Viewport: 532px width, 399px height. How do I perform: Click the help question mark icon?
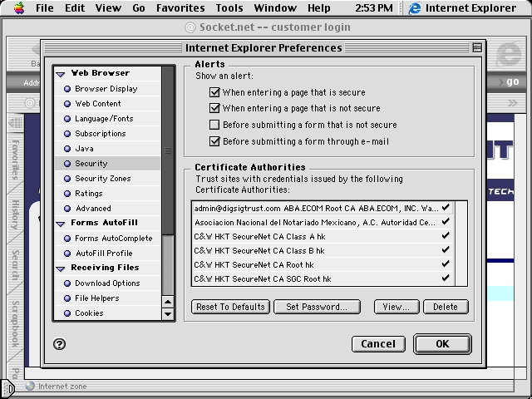(x=59, y=344)
